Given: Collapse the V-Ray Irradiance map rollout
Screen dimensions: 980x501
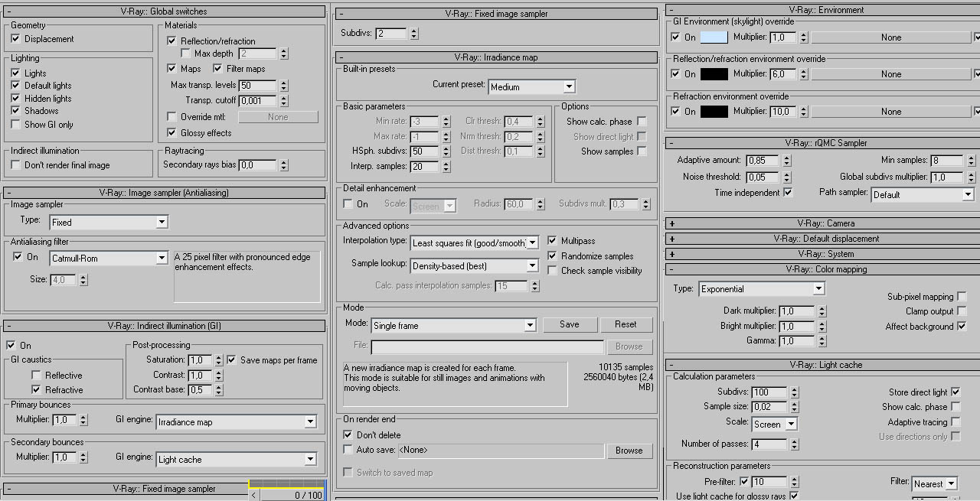Looking at the screenshot, I should tap(496, 57).
